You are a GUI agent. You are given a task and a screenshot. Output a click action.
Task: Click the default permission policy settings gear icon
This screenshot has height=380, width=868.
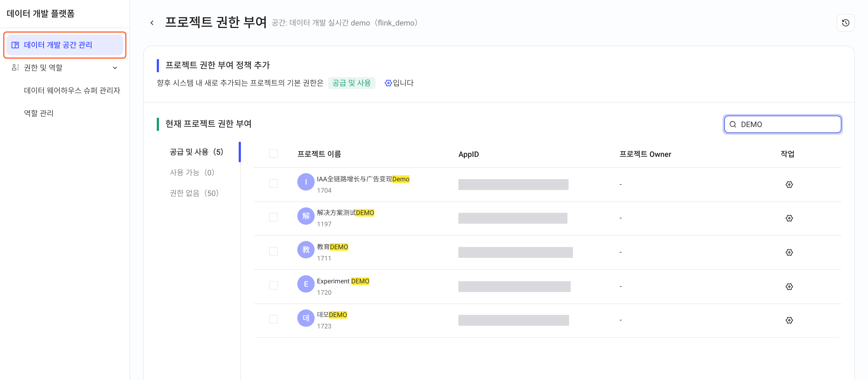coord(388,83)
